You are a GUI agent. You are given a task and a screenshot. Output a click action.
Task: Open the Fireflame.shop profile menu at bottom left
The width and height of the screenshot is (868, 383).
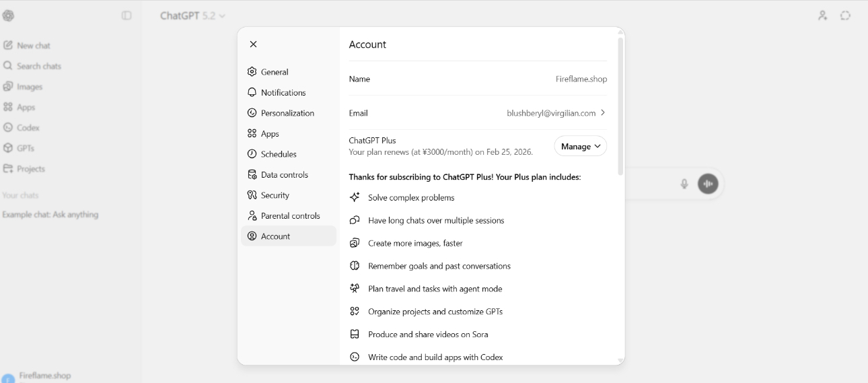point(37,376)
